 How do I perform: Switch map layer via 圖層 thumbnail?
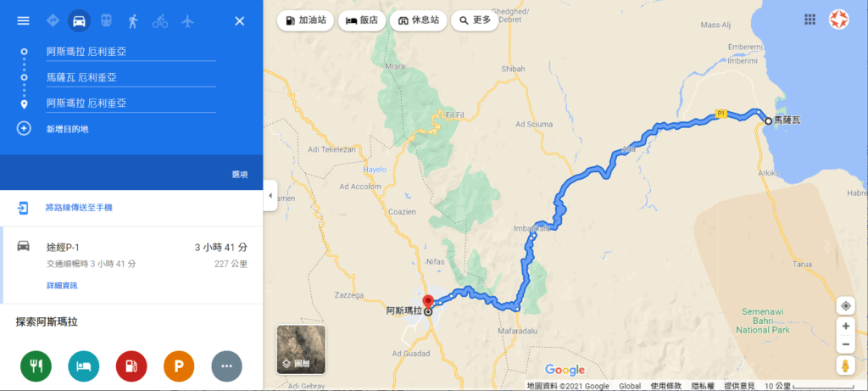[301, 349]
